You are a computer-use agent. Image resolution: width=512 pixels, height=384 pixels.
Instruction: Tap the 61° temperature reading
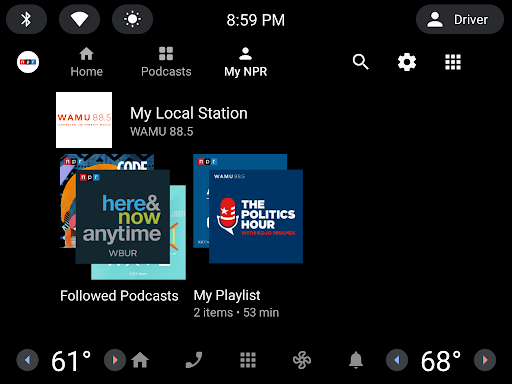click(x=71, y=361)
